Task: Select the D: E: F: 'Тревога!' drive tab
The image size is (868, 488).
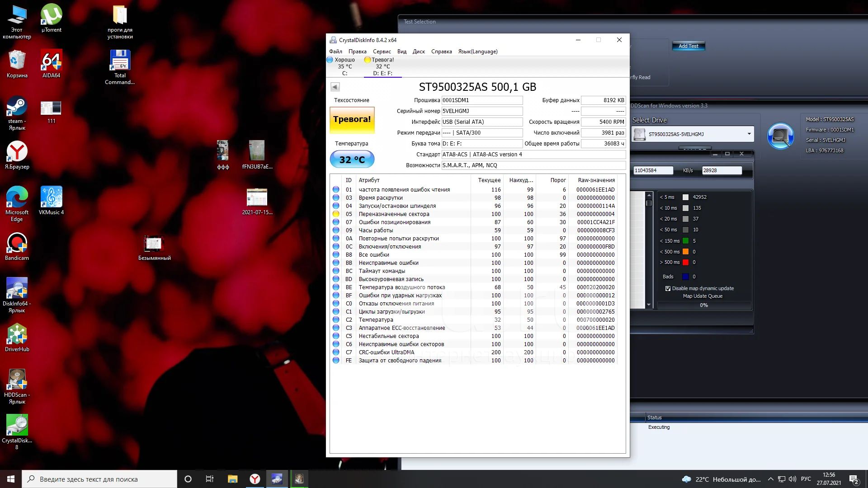Action: coord(382,66)
